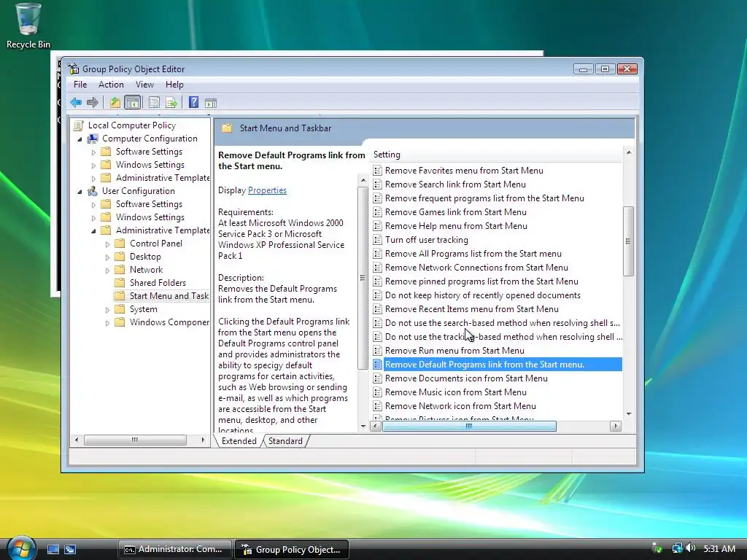Open the Action menu

pyautogui.click(x=111, y=85)
